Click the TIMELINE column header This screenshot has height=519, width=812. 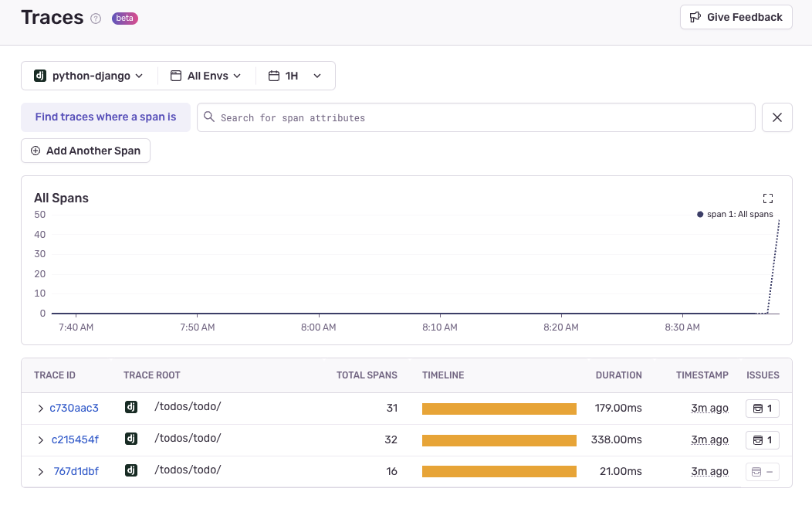pyautogui.click(x=443, y=375)
